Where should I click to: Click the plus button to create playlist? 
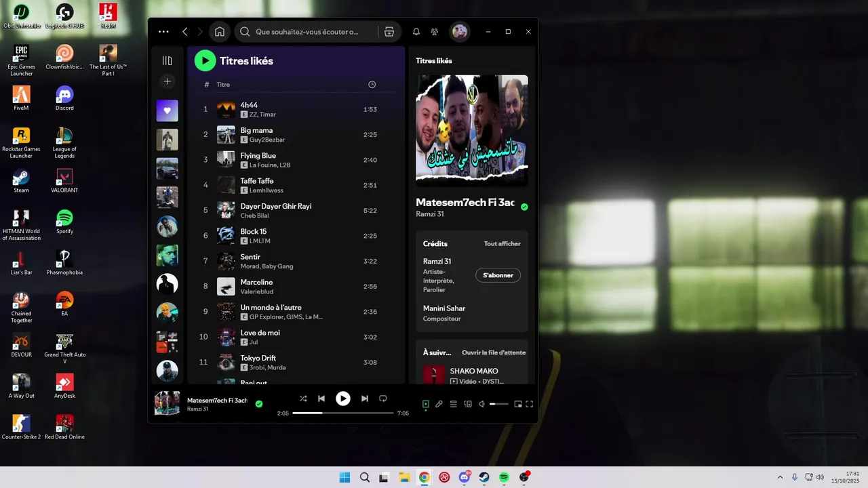[167, 81]
